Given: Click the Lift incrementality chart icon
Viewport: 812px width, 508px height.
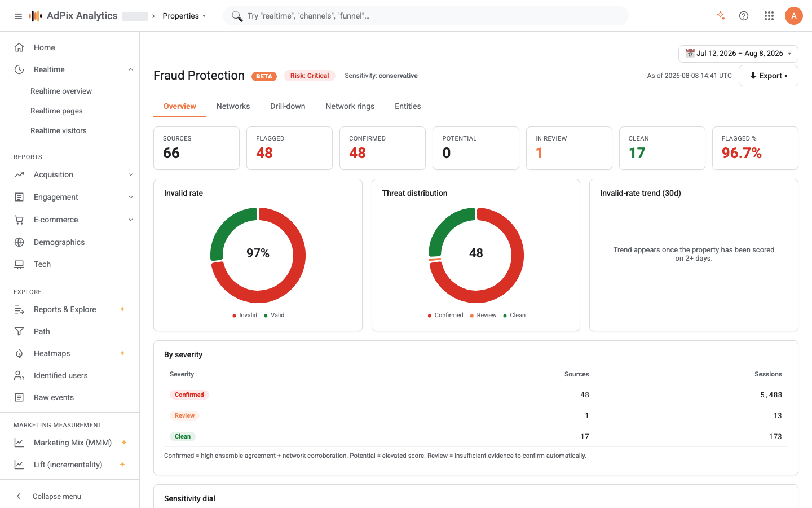Looking at the screenshot, I should (19, 465).
